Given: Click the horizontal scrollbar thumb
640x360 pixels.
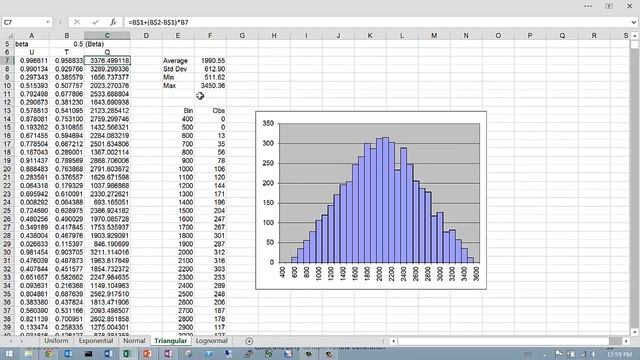Looking at the screenshot, I should pyautogui.click(x=615, y=341).
